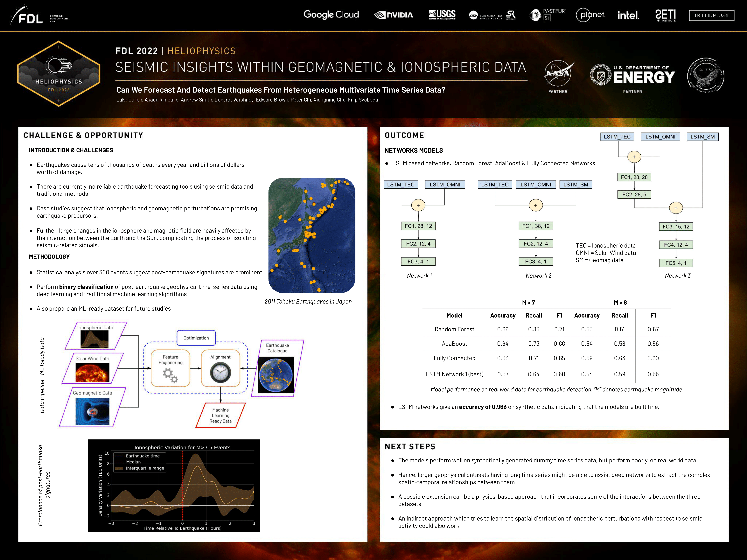The height and width of the screenshot is (560, 747).
Task: Click the Heliophysics FDL 2022 hexagon badge
Action: tap(59, 74)
